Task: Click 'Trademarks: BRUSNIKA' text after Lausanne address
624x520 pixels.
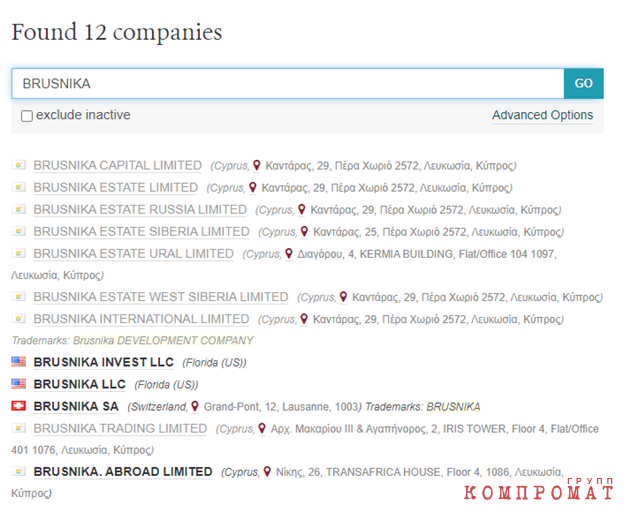Action: click(423, 407)
